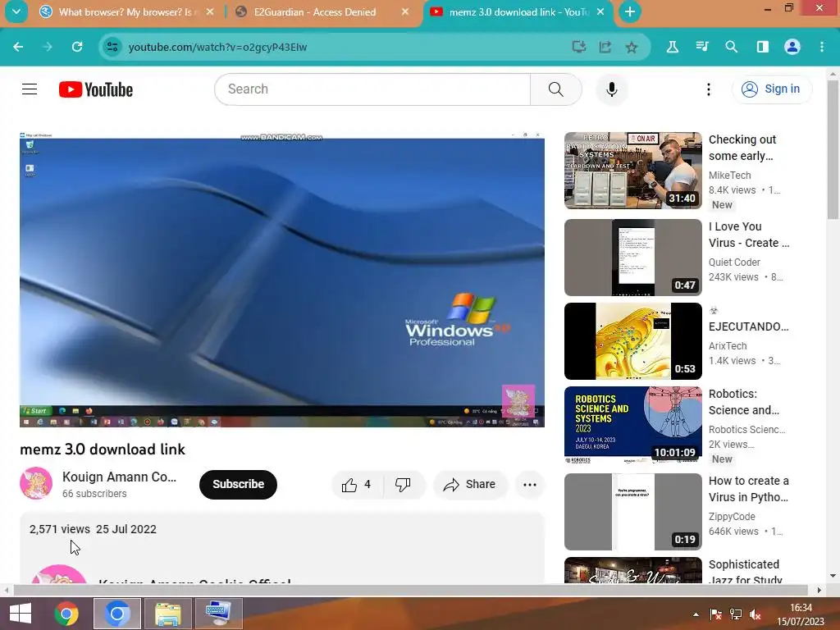
Task: Play the memz 3.0 video player
Action: [x=282, y=279]
